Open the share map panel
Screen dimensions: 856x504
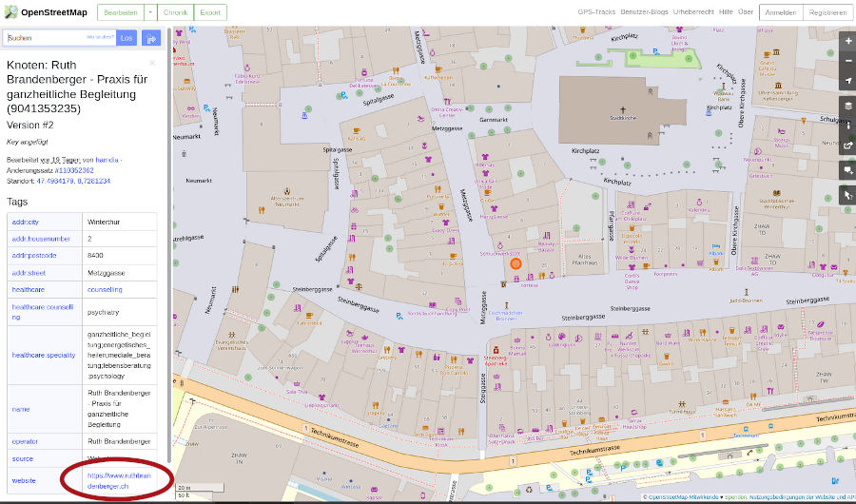(x=847, y=145)
